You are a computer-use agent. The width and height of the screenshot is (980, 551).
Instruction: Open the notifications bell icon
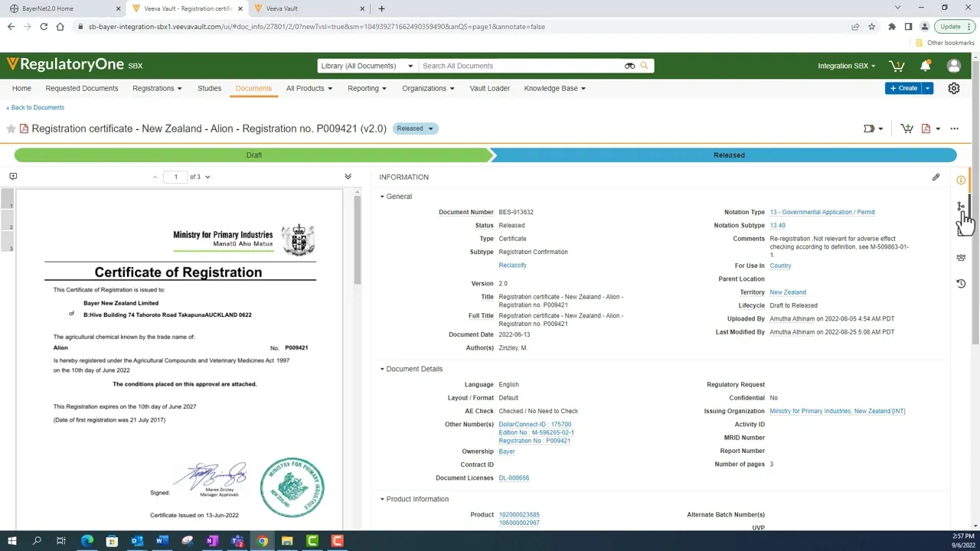[x=925, y=66]
